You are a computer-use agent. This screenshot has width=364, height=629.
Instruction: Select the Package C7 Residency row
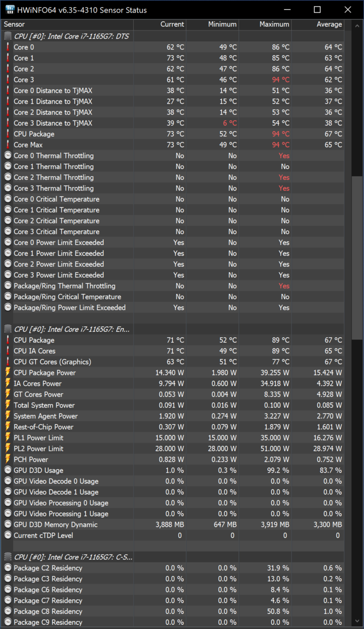click(x=173, y=600)
